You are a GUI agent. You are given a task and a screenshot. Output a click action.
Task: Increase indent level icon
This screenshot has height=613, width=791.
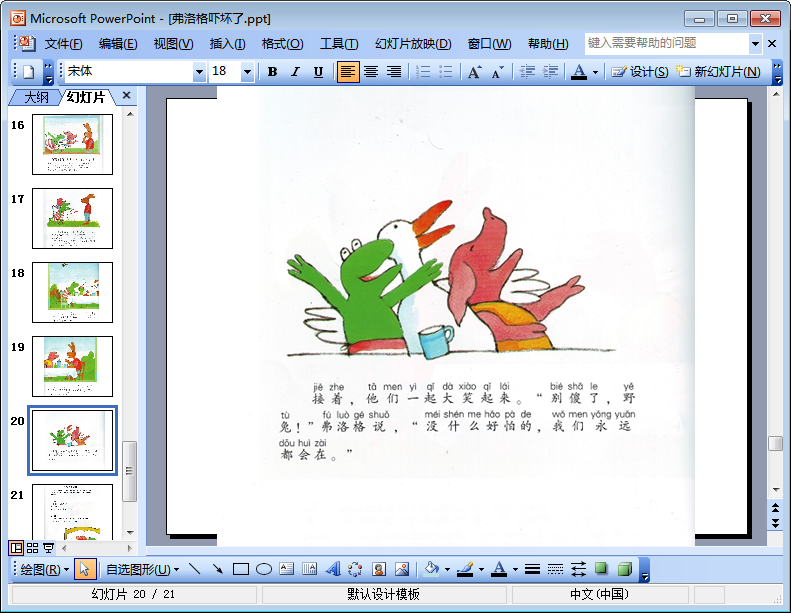(550, 72)
